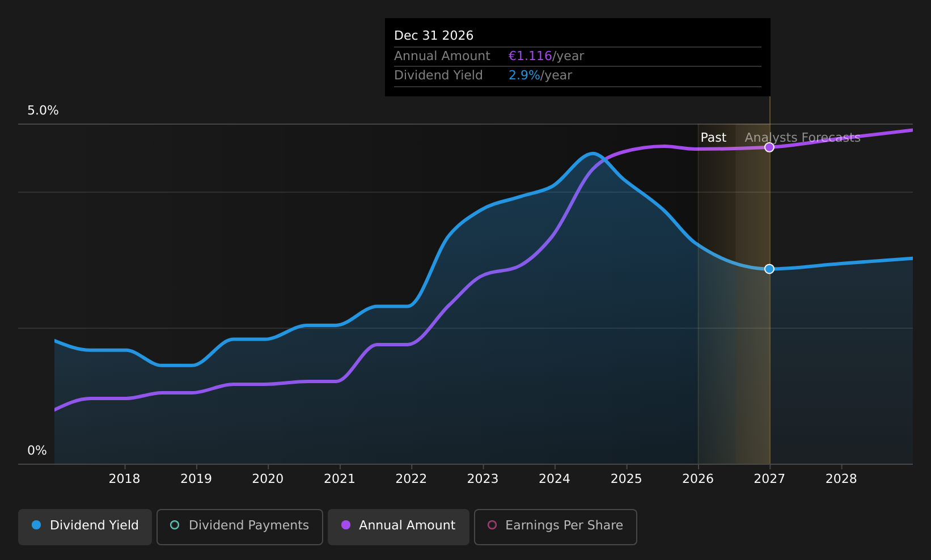This screenshot has width=931, height=560.
Task: Click the Analysts Forecasts label
Action: [x=802, y=138]
